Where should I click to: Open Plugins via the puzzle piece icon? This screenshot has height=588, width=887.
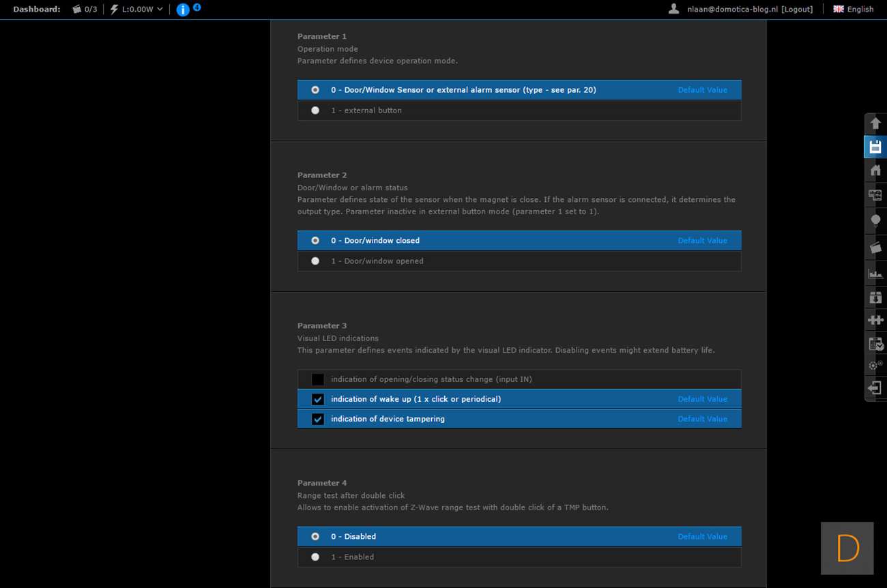tap(875, 320)
